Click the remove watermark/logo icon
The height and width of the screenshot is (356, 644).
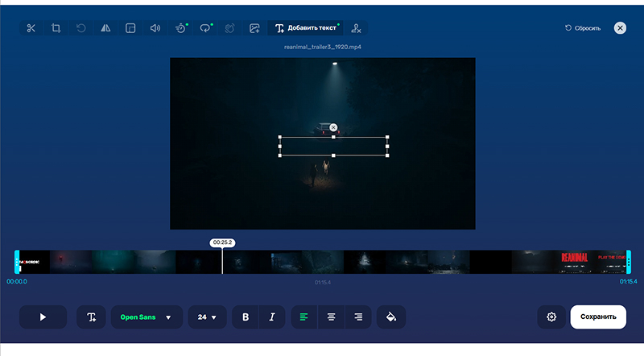357,28
